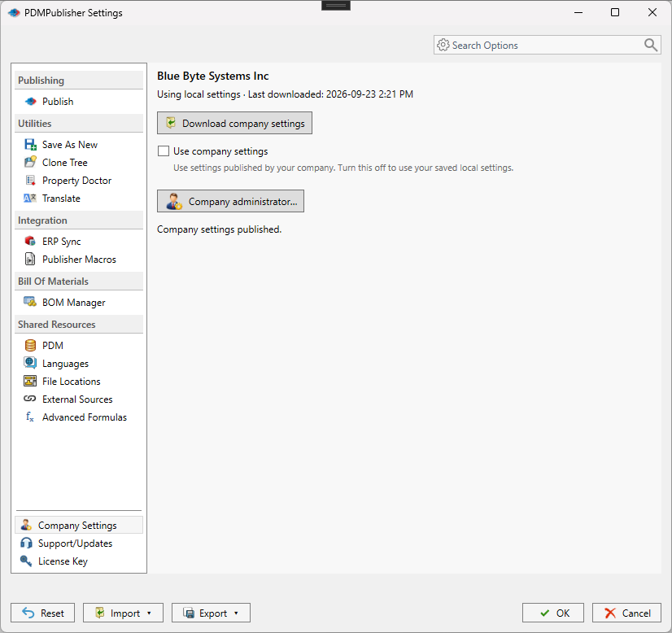Minimize the PDMPublisher Settings window
Screen dimensions: 672x633
578,12
